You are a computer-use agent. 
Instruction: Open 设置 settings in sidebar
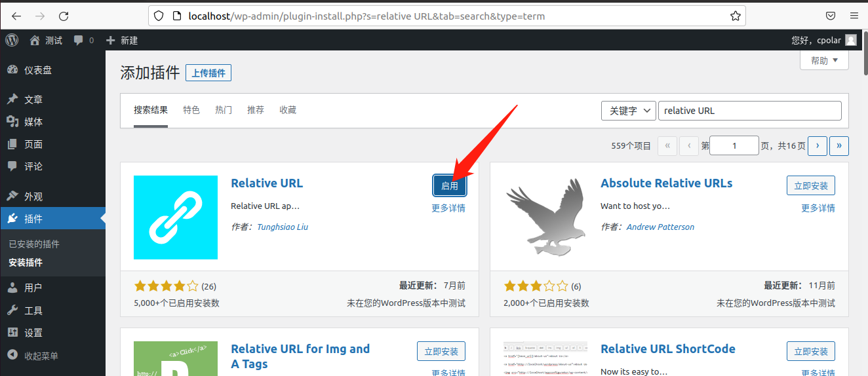pos(52,333)
